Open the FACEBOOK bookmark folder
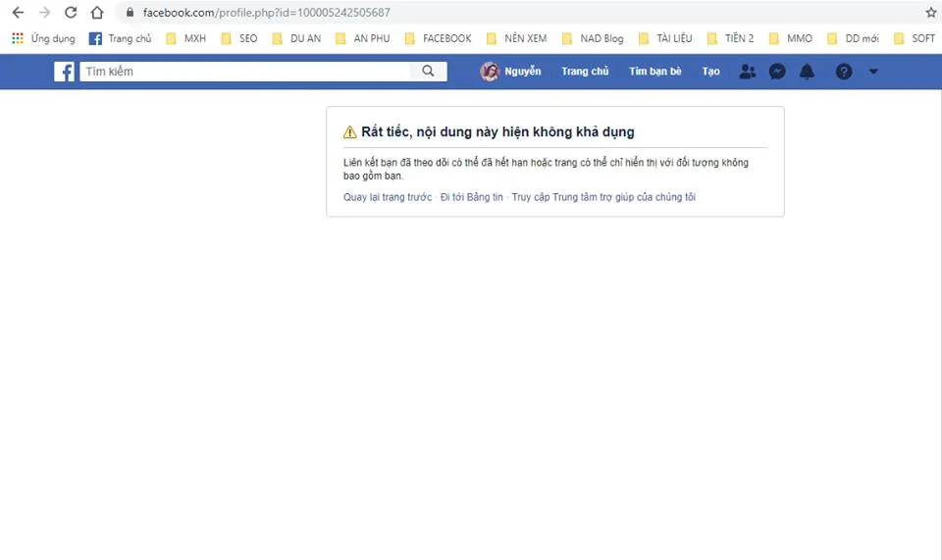Viewport: 942px width, 560px height. (x=438, y=38)
